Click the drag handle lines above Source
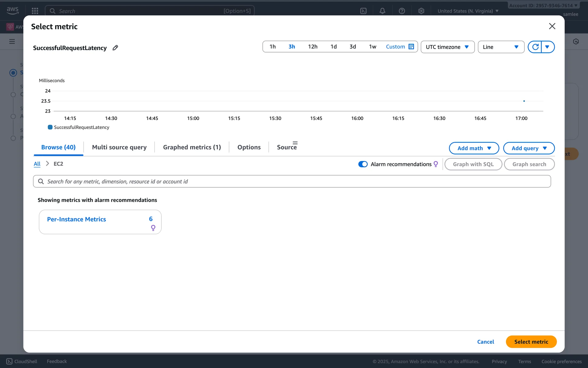Image resolution: width=588 pixels, height=368 pixels. coord(295,143)
